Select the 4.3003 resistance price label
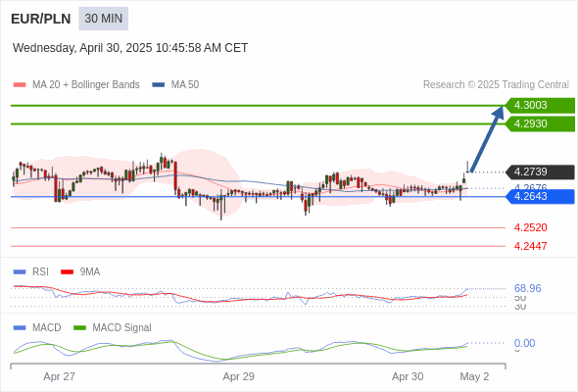Screen dimensions: 578x392 pos(540,106)
